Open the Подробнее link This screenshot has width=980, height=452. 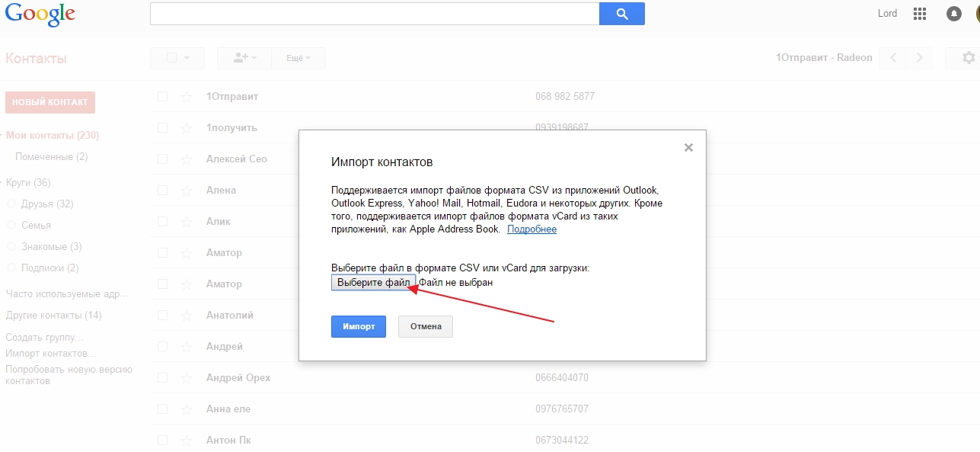(x=531, y=229)
